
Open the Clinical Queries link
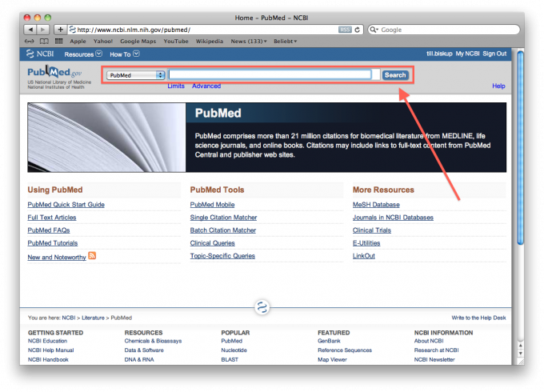point(212,243)
